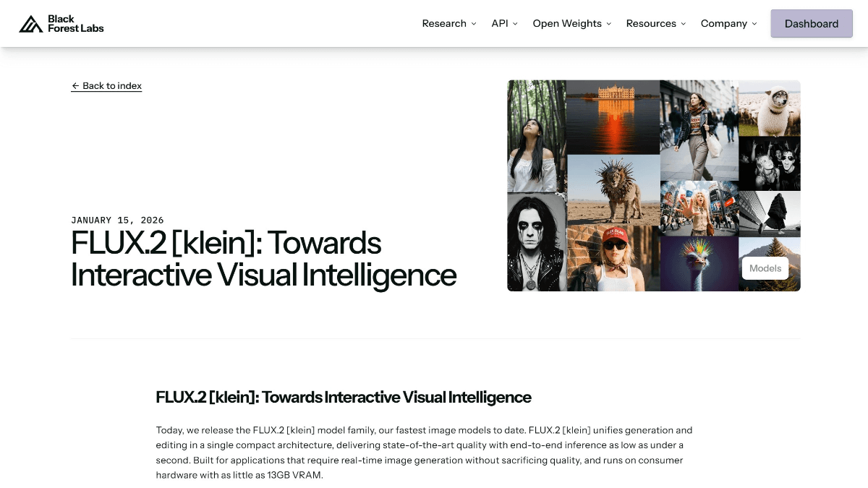Expand the Research menu chevron
The height and width of the screenshot is (488, 868).
tap(474, 24)
